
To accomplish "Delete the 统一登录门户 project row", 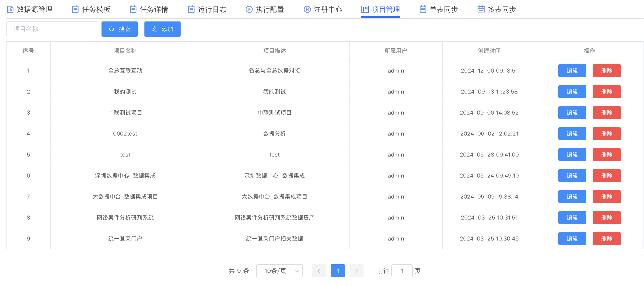I will coord(606,239).
